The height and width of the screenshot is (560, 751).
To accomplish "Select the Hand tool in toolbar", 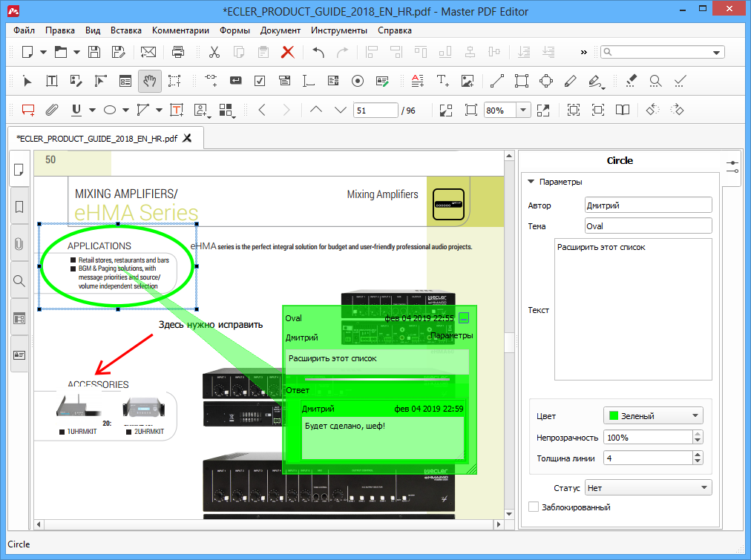I will (149, 81).
